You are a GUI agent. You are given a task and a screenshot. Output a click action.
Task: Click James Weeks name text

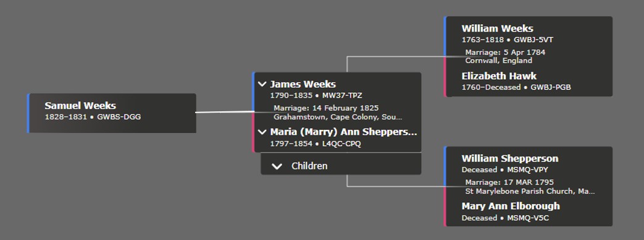pos(303,84)
